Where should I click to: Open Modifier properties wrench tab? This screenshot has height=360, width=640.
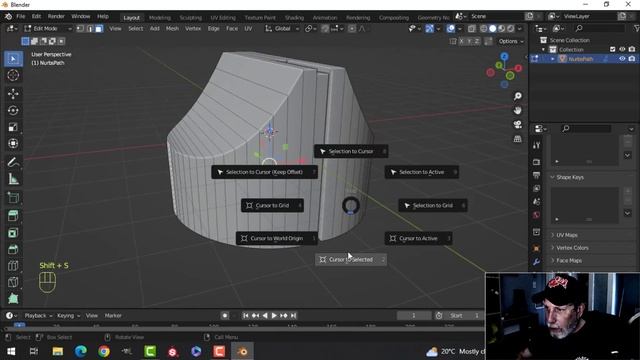pyautogui.click(x=536, y=262)
